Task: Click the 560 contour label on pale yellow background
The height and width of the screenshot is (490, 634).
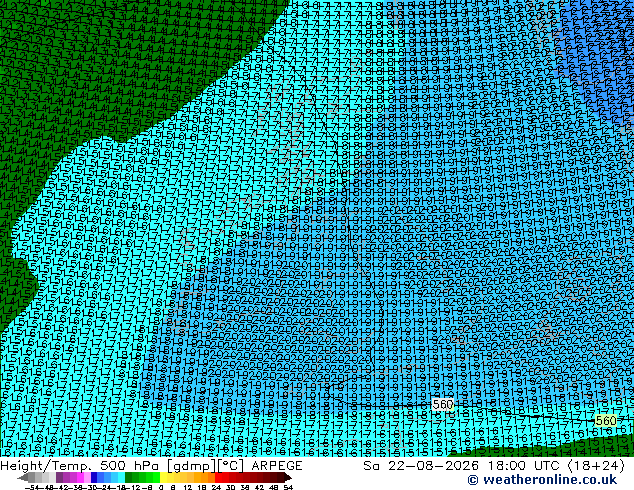Action: [x=606, y=421]
